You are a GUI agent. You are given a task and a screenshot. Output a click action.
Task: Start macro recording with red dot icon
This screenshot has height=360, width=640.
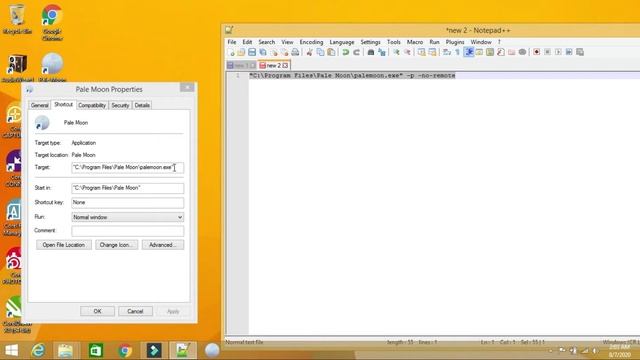pyautogui.click(x=536, y=52)
